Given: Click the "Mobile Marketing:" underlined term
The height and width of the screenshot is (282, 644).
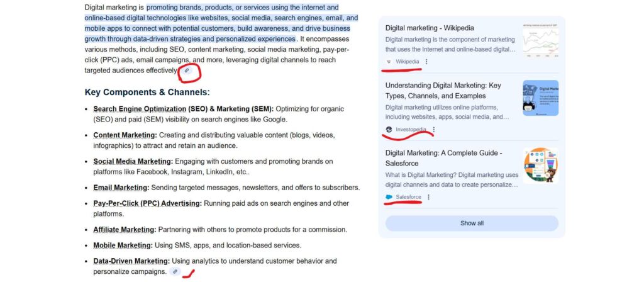Looking at the screenshot, I should pyautogui.click(x=123, y=245).
